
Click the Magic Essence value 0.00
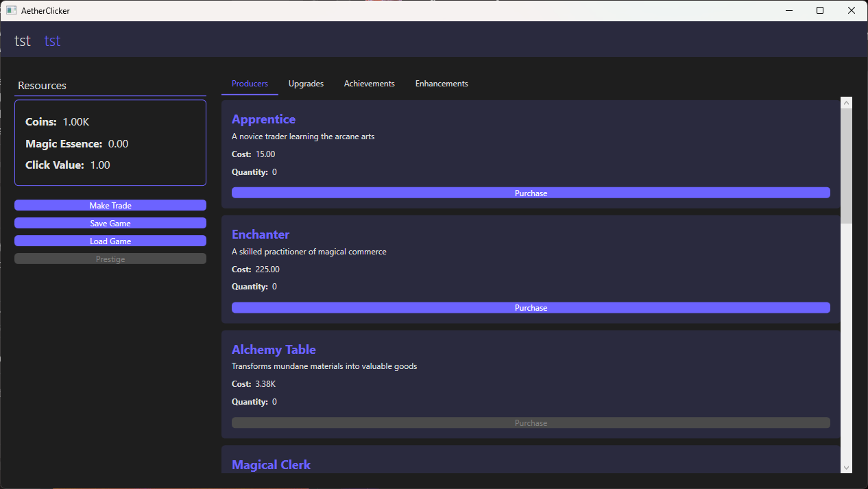point(118,144)
